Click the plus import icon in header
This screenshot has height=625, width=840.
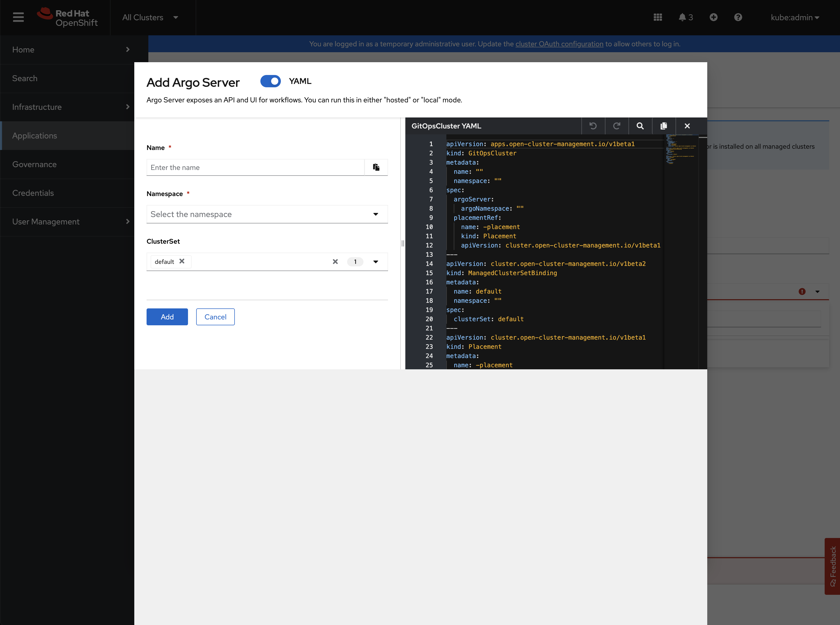pos(713,17)
